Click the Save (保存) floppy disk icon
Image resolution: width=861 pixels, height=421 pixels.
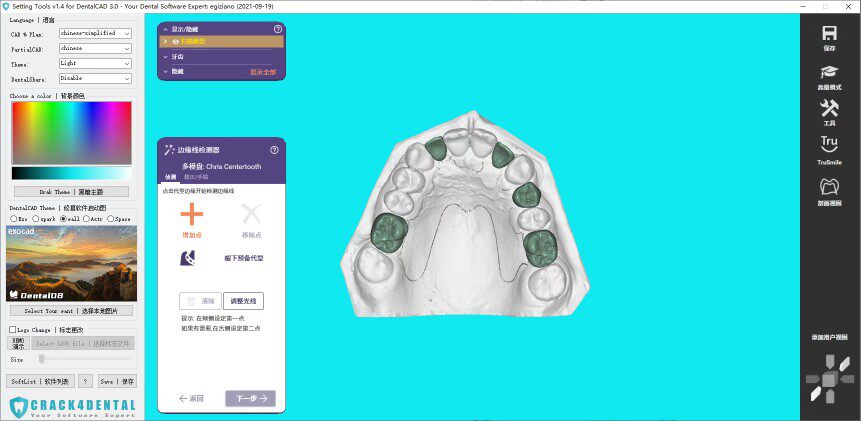[x=829, y=33]
